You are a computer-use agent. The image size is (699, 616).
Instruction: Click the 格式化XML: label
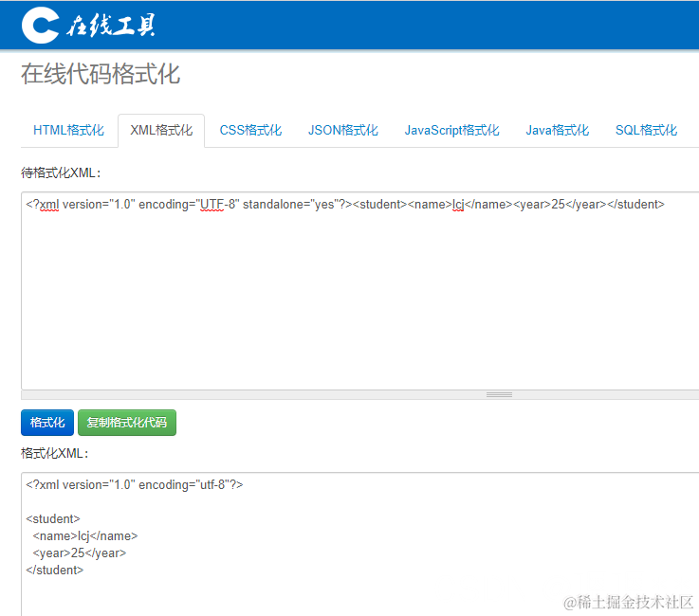(55, 453)
